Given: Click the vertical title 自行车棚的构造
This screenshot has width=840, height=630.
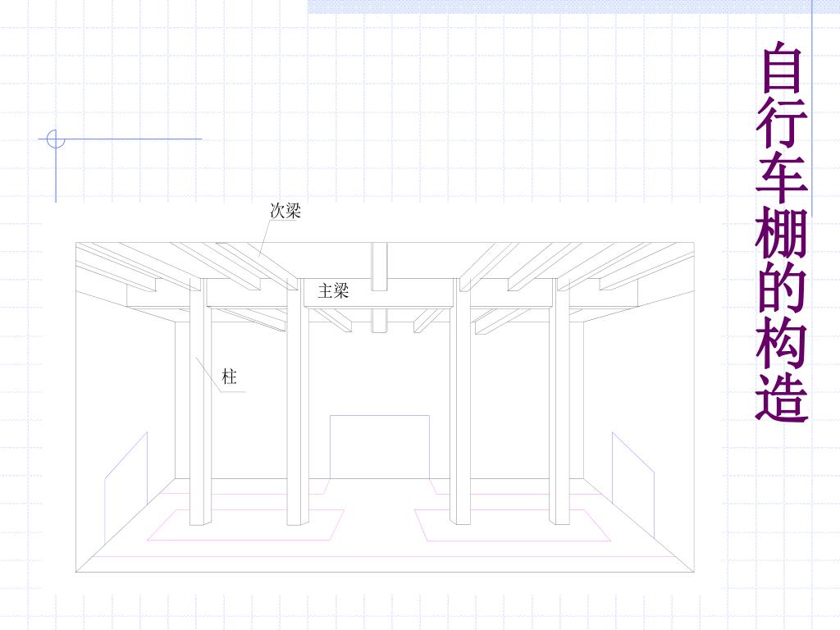Looking at the screenshot, I should [x=782, y=231].
